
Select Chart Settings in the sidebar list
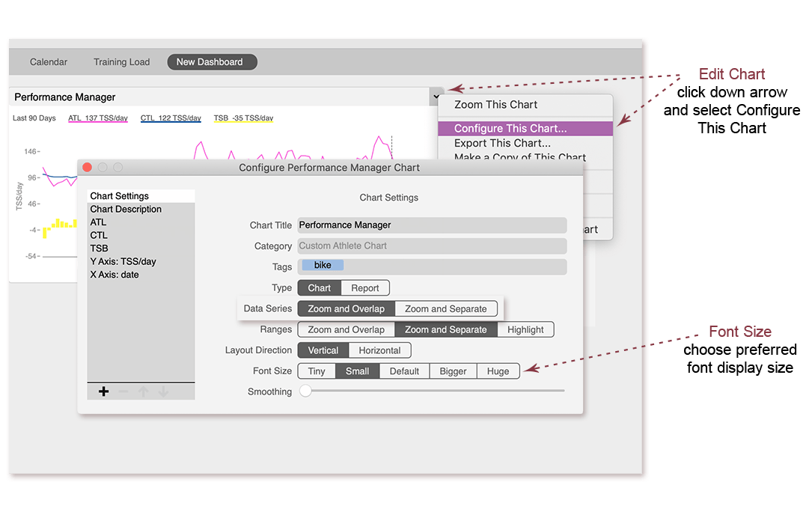pyautogui.click(x=141, y=196)
